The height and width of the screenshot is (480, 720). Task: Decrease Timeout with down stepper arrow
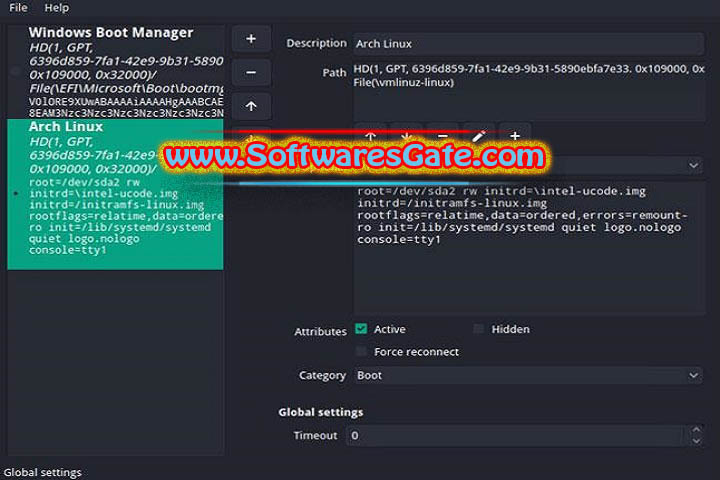click(697, 441)
